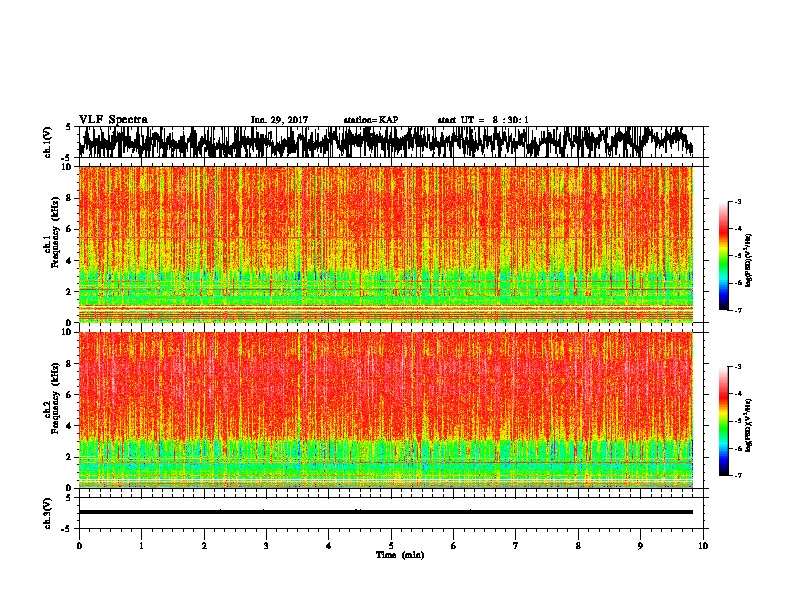Click time axis tick label "5"
The image size is (792, 612).
pos(391,546)
